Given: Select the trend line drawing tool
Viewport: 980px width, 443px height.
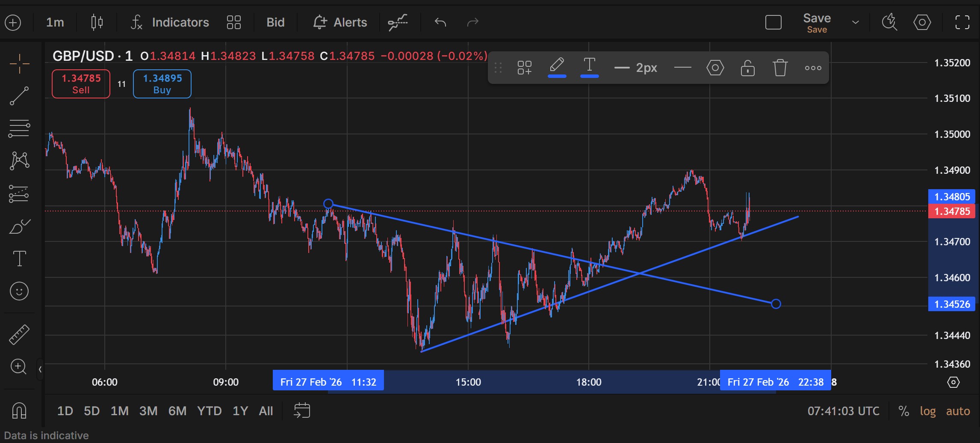Looking at the screenshot, I should pyautogui.click(x=19, y=96).
